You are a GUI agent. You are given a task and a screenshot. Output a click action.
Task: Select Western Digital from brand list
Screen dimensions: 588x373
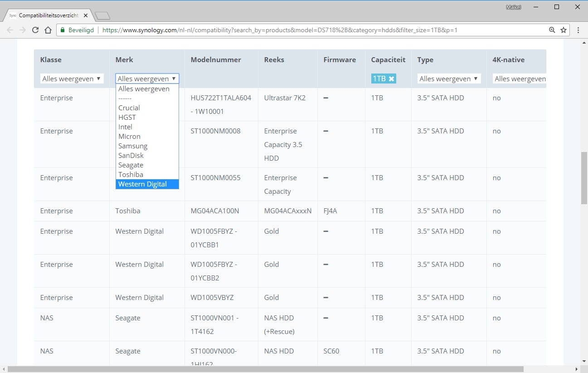pos(142,184)
